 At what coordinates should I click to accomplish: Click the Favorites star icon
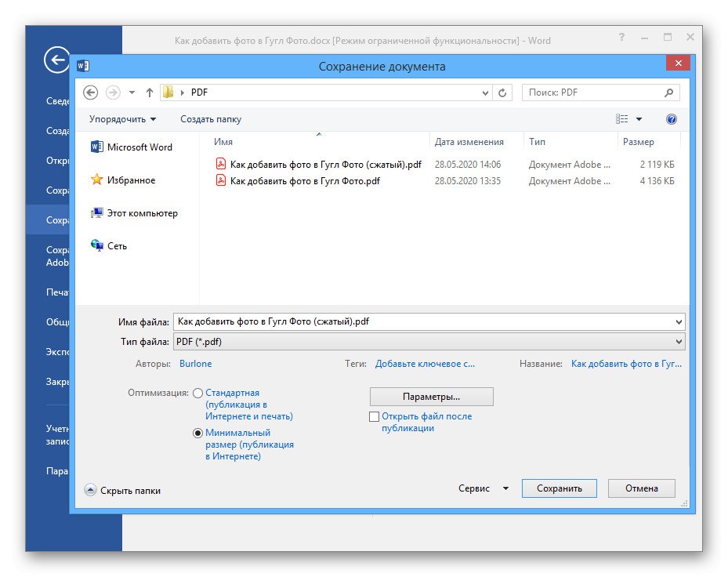[x=96, y=180]
